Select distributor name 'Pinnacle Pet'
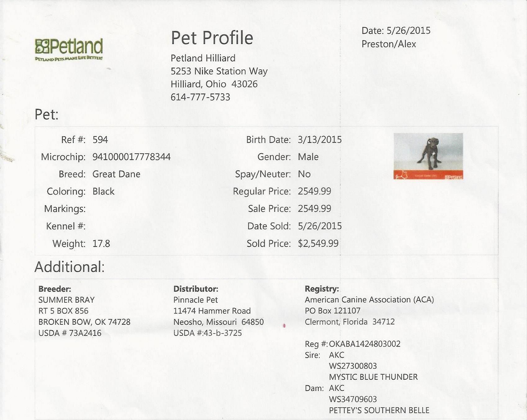This screenshot has height=420, width=527. (x=196, y=300)
